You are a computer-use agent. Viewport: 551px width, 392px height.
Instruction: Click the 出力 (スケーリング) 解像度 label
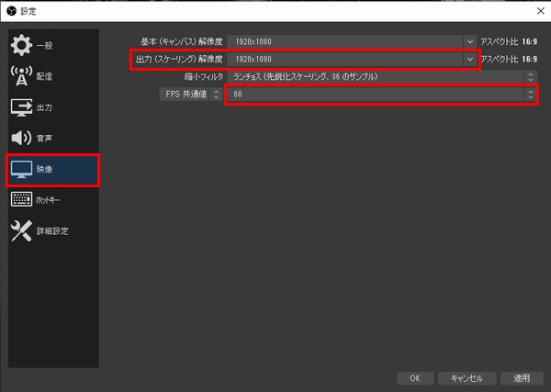coord(179,59)
